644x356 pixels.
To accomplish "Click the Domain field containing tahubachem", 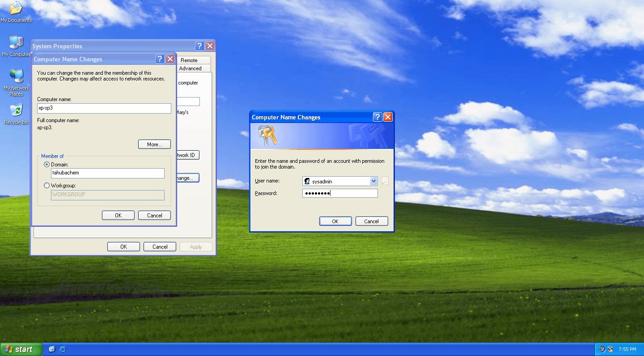I will 108,173.
